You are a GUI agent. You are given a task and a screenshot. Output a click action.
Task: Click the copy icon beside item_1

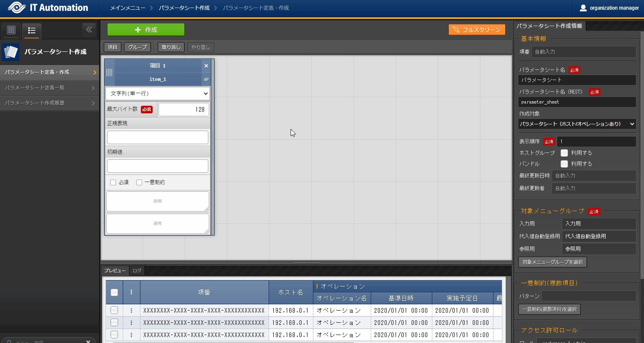tap(206, 79)
